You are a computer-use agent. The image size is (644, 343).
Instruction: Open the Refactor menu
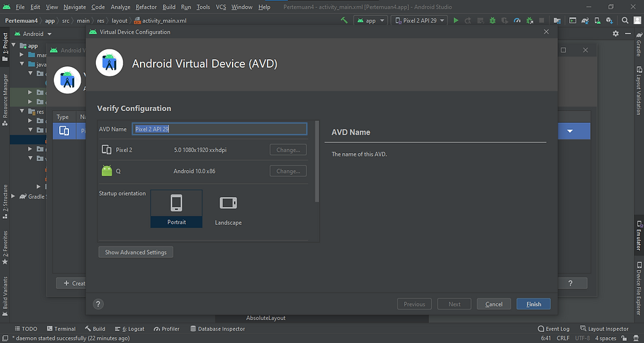[x=146, y=7]
